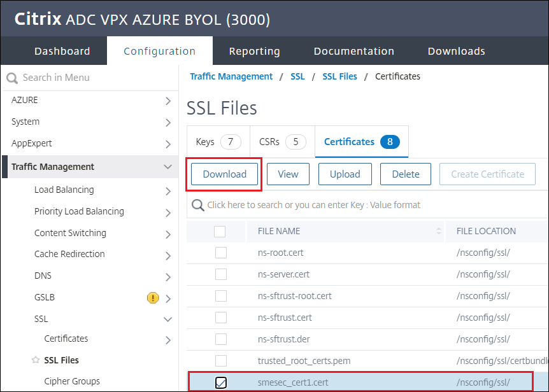Expand the System menu chevron
Image resolution: width=549 pixels, height=392 pixels.
click(168, 123)
